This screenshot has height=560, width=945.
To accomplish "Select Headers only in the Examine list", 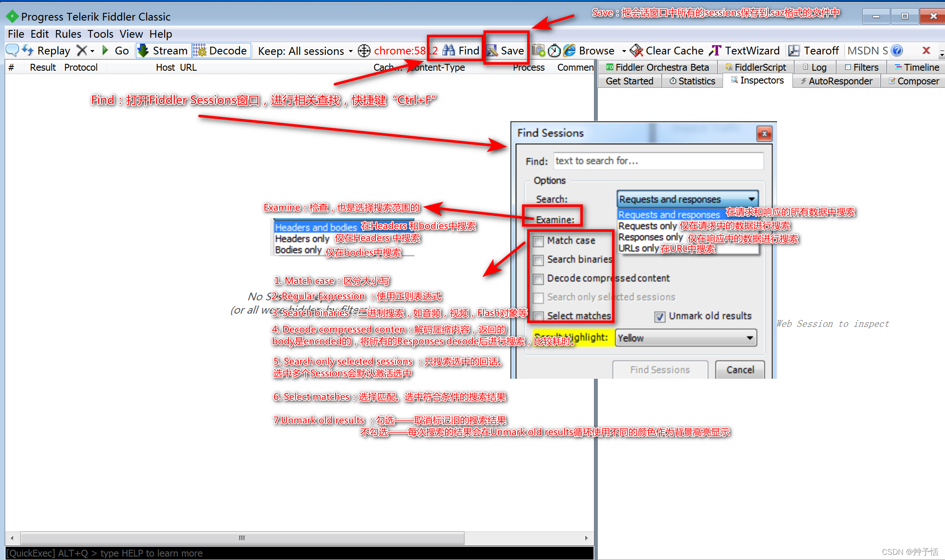I will [302, 239].
